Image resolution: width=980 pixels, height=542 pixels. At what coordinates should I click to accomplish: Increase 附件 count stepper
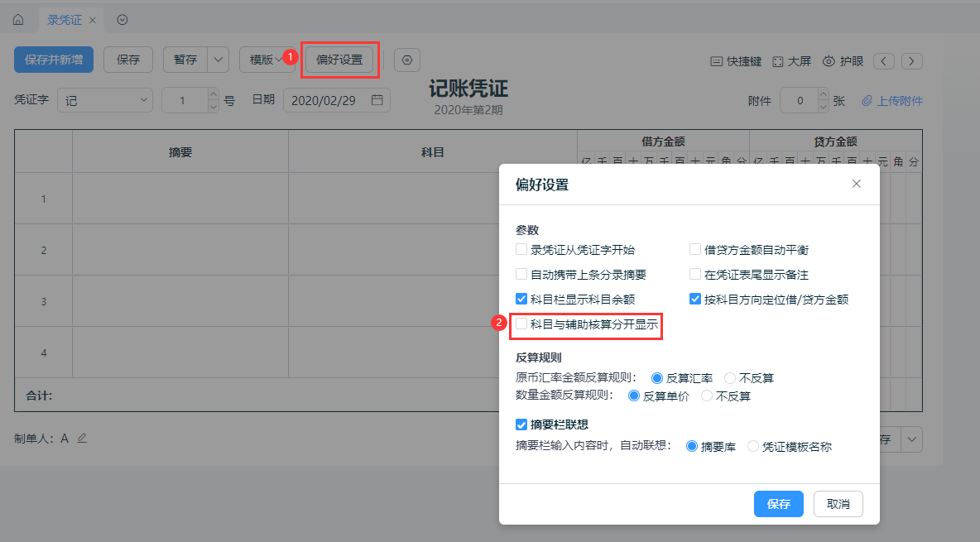[x=823, y=94]
